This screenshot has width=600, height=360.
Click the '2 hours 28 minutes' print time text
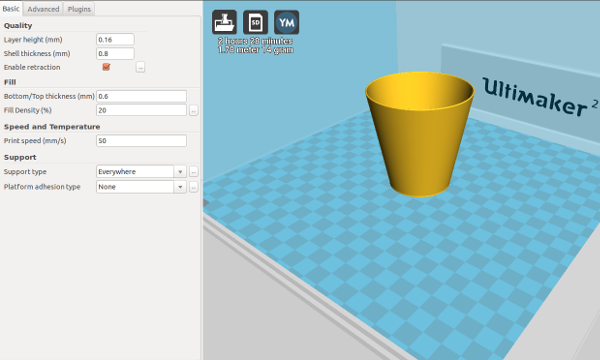[x=255, y=41]
